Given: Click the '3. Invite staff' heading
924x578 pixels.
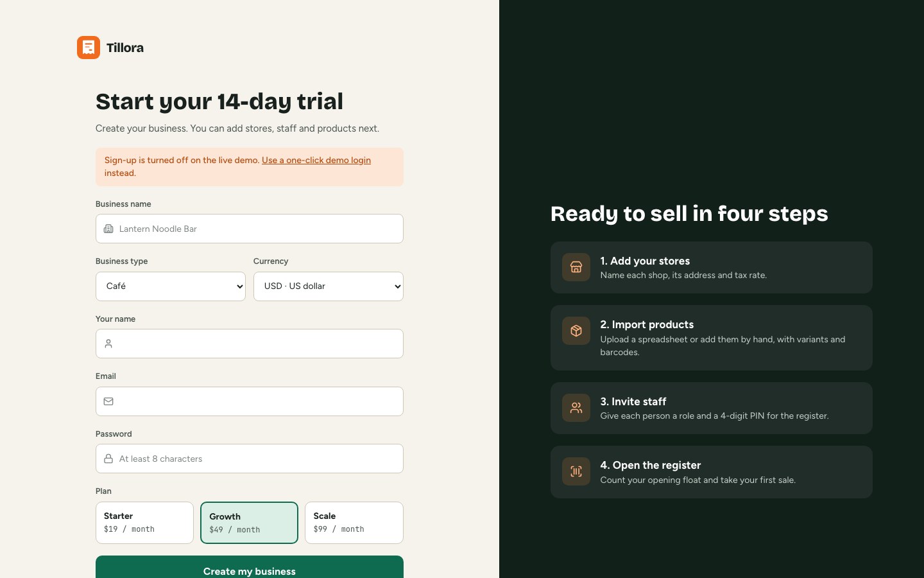Looking at the screenshot, I should coord(633,401).
